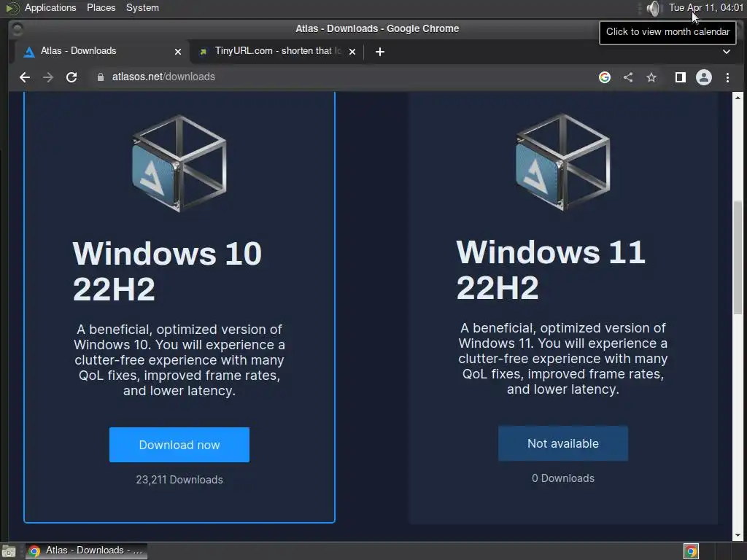View site information lock icon

[x=101, y=77]
